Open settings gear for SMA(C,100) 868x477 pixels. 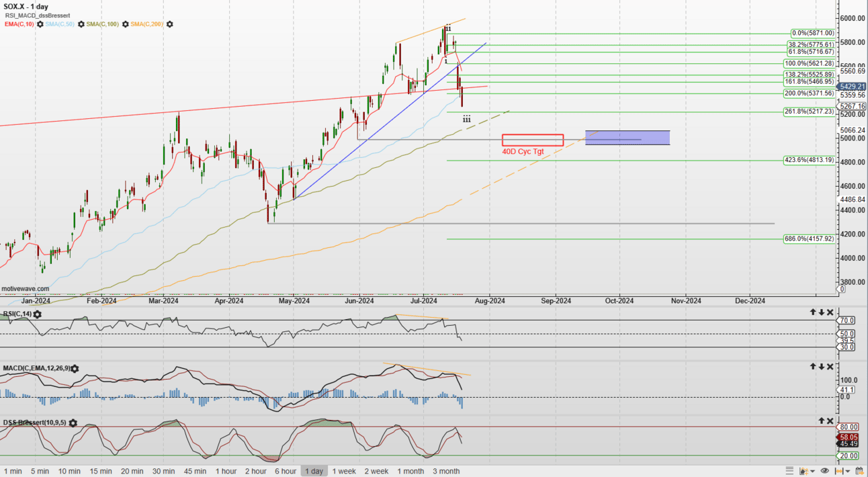coord(124,24)
